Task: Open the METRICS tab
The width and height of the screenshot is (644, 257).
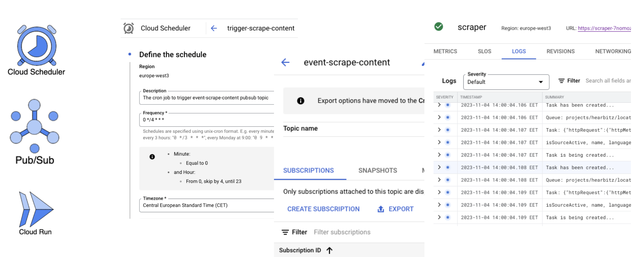Action: pos(445,51)
